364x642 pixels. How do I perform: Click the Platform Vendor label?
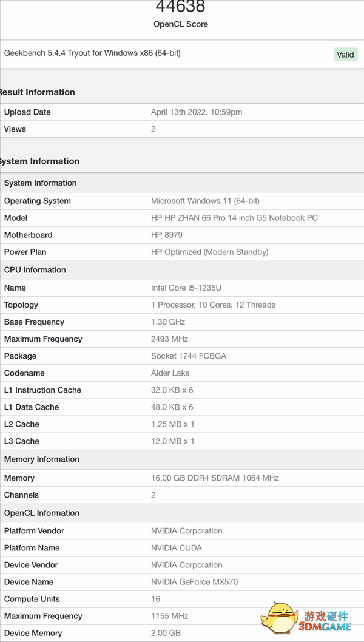[34, 531]
